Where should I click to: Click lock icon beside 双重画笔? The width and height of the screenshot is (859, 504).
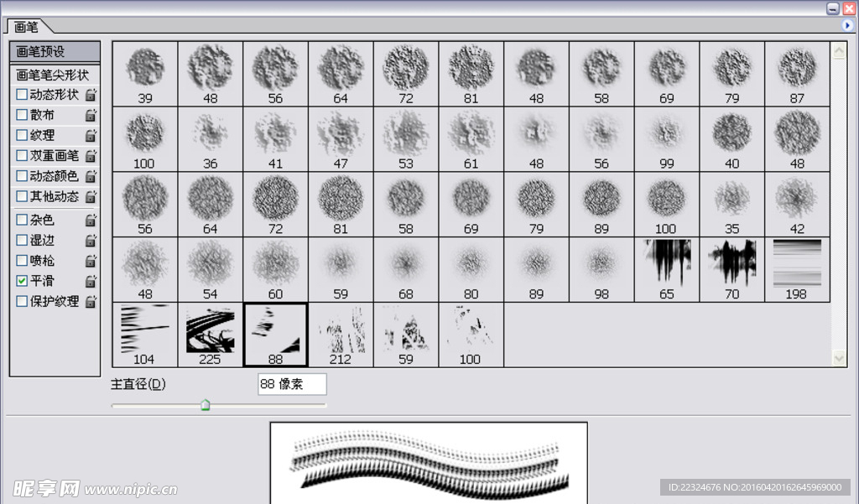pos(91,156)
